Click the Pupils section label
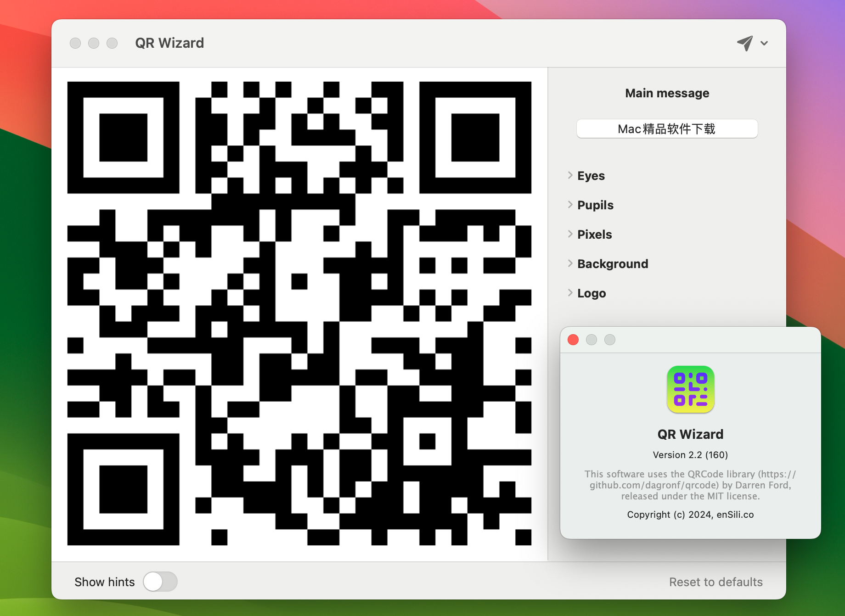 595,205
